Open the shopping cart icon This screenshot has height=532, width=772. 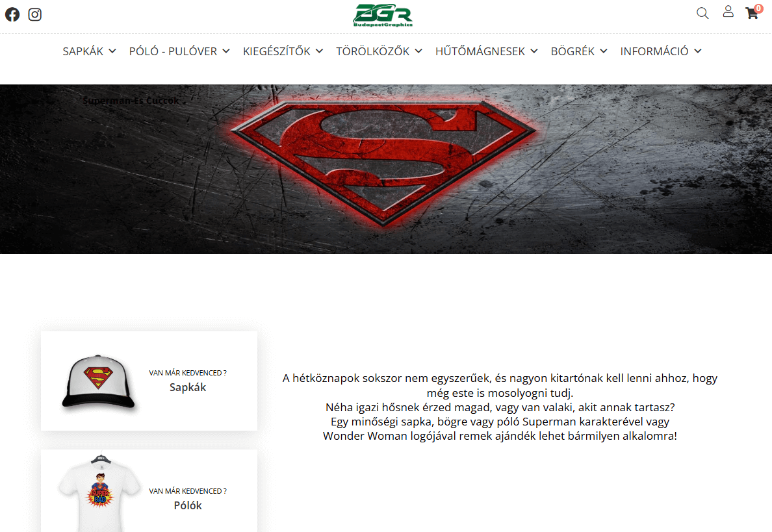[751, 13]
